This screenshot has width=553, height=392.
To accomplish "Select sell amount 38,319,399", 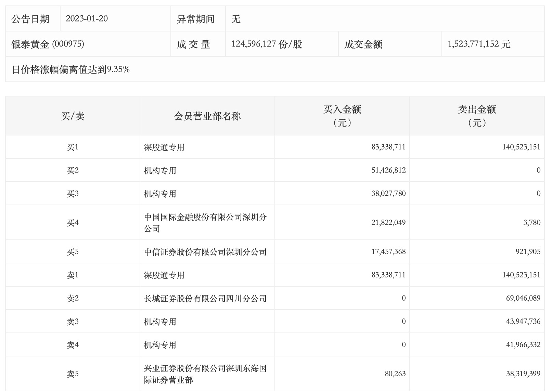I will 524,374.
